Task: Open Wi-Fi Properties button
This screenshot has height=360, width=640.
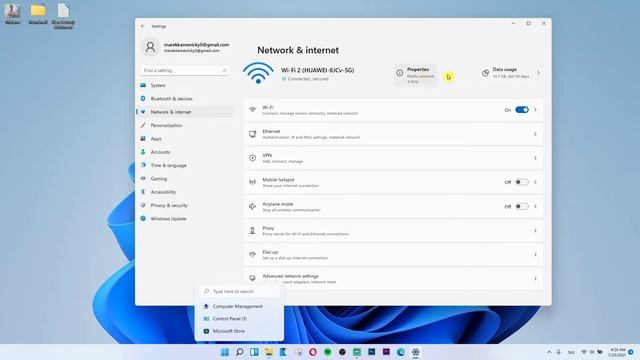Action: [415, 75]
